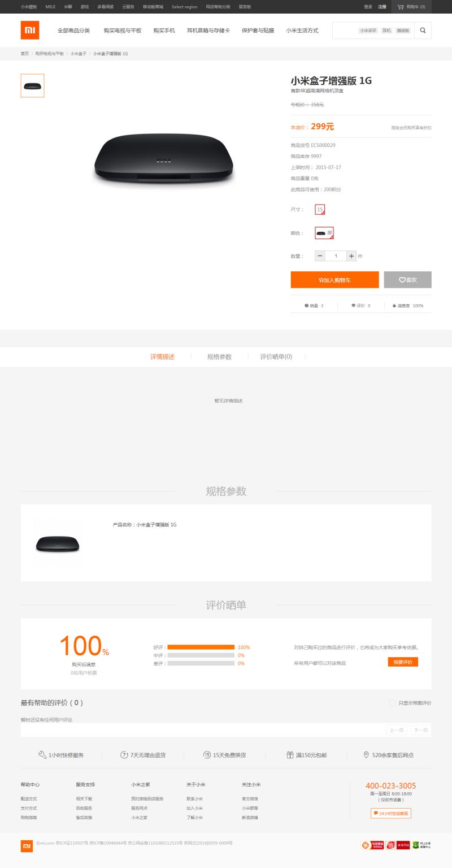Click the product thumbnail image
Viewport: 452px width, 868px height.
[32, 85]
